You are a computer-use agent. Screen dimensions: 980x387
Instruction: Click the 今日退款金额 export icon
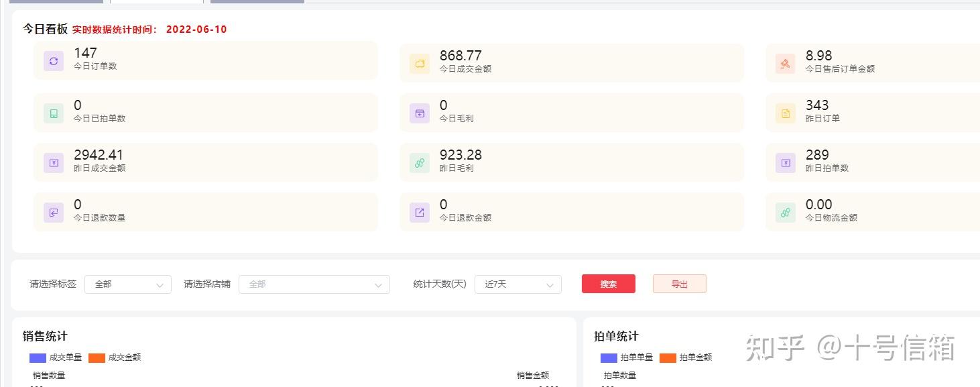click(420, 213)
